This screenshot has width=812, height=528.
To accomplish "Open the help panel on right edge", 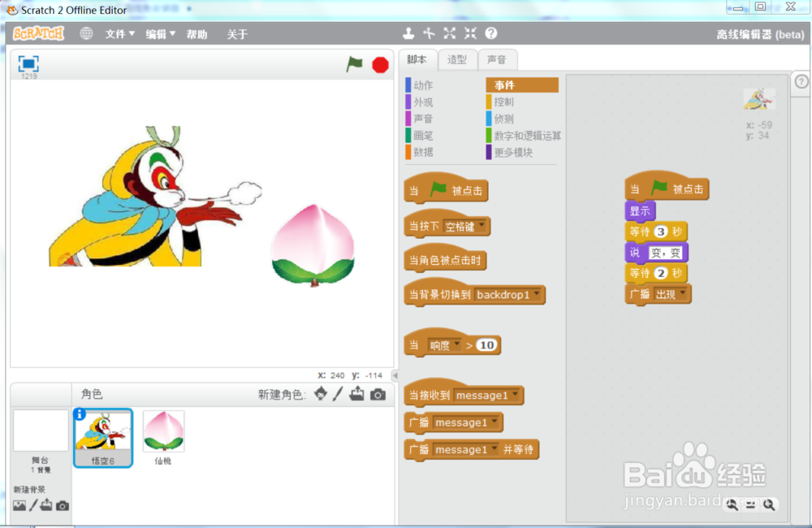I will click(x=801, y=81).
